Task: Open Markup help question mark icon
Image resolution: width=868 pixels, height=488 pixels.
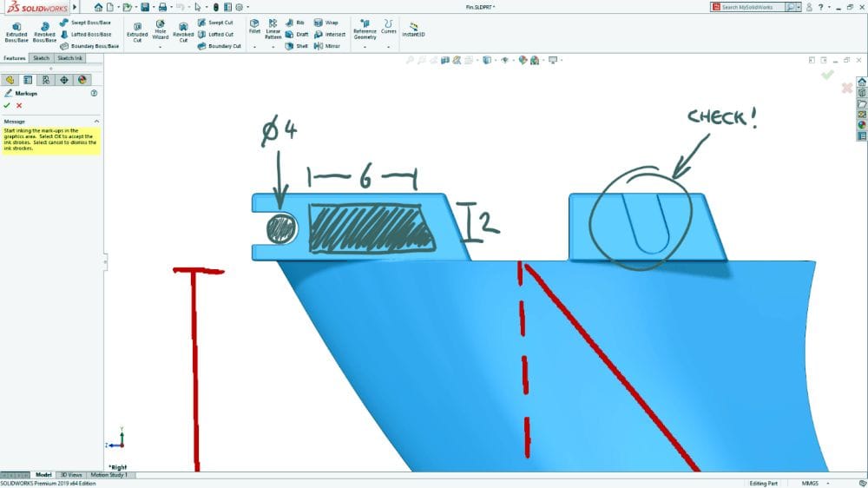Action: coord(94,92)
